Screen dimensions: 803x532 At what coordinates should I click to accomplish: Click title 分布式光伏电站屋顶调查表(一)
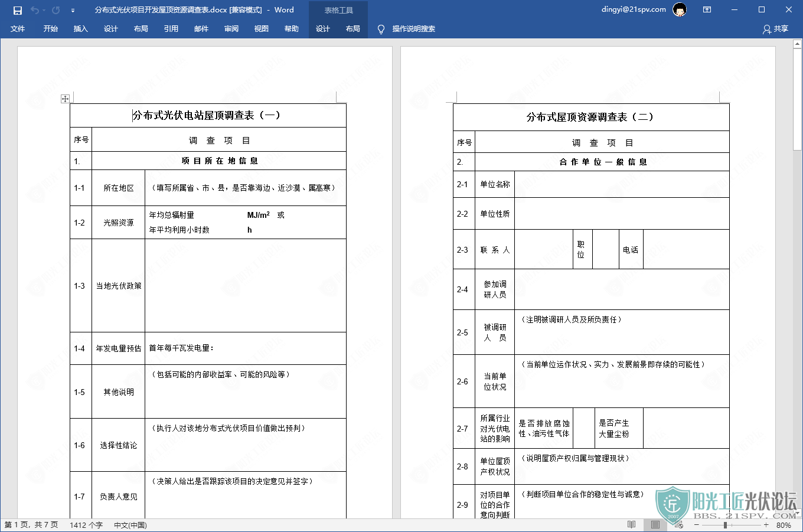[206, 115]
